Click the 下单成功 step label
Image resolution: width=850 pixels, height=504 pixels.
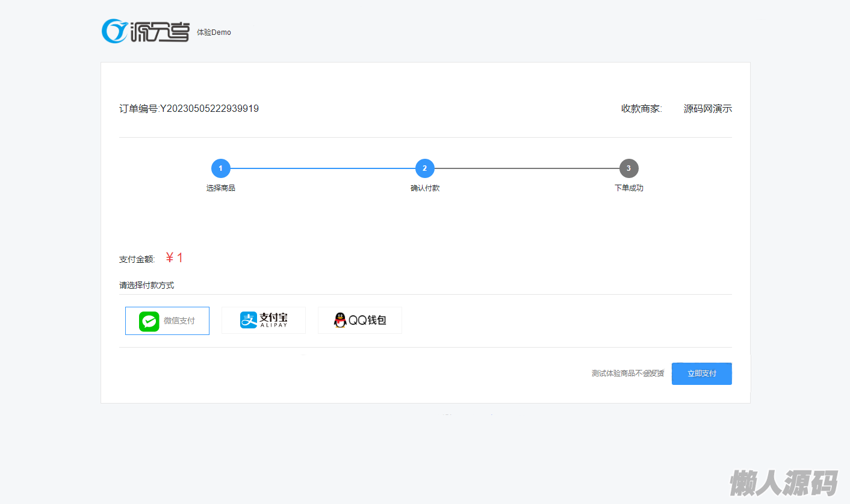click(x=628, y=188)
